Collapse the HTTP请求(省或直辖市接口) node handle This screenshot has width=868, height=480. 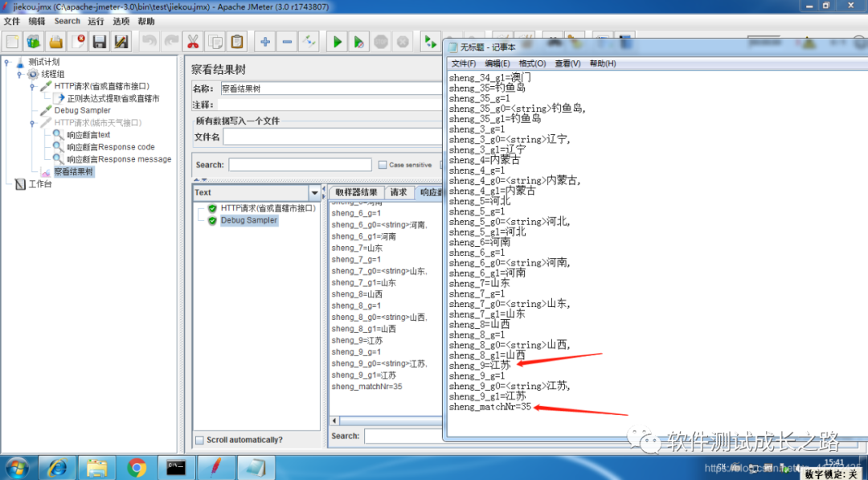click(x=32, y=86)
